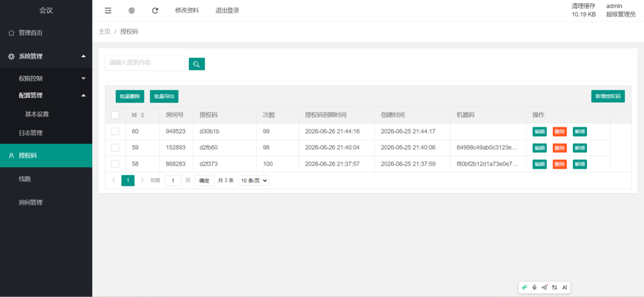Image resolution: width=644 pixels, height=297 pixels.
Task: Go to previous page arrow in pagination
Action: pos(114,180)
